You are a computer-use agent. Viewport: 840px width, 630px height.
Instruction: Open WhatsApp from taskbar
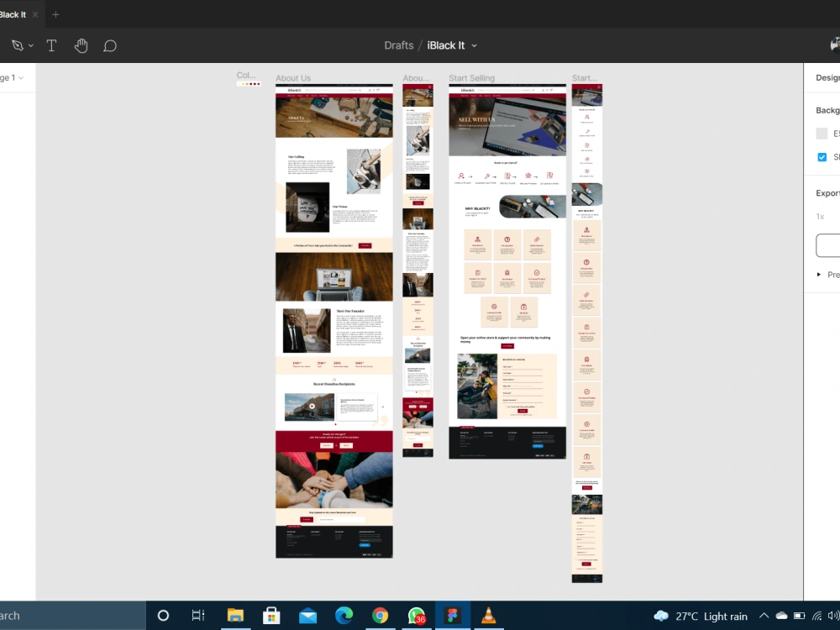(x=417, y=616)
